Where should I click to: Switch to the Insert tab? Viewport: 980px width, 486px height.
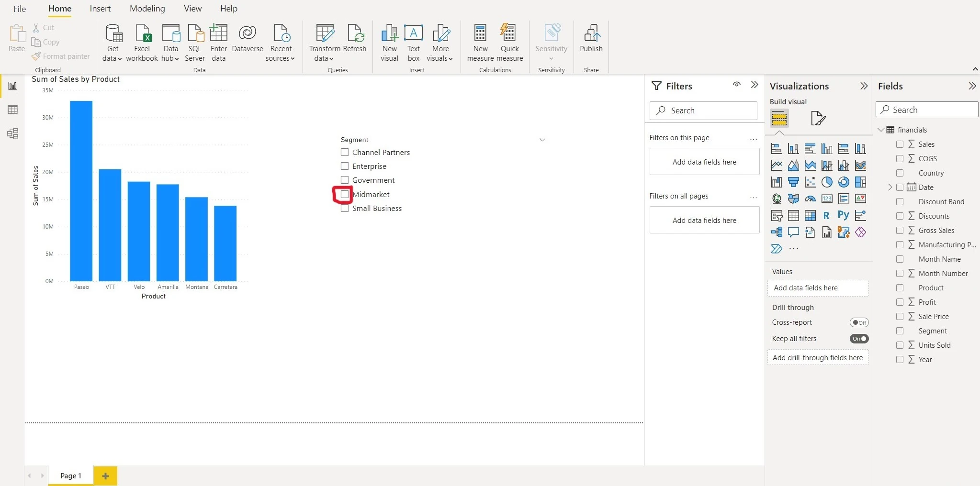click(x=100, y=9)
